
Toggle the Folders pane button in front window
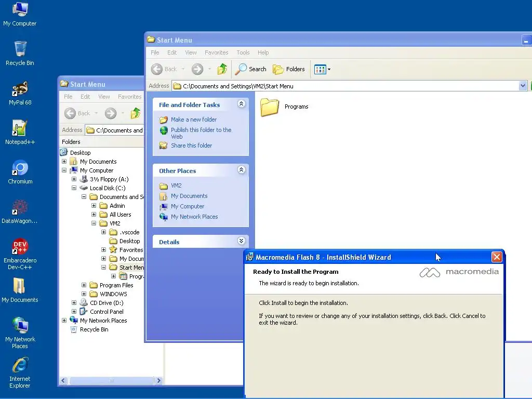click(x=289, y=69)
